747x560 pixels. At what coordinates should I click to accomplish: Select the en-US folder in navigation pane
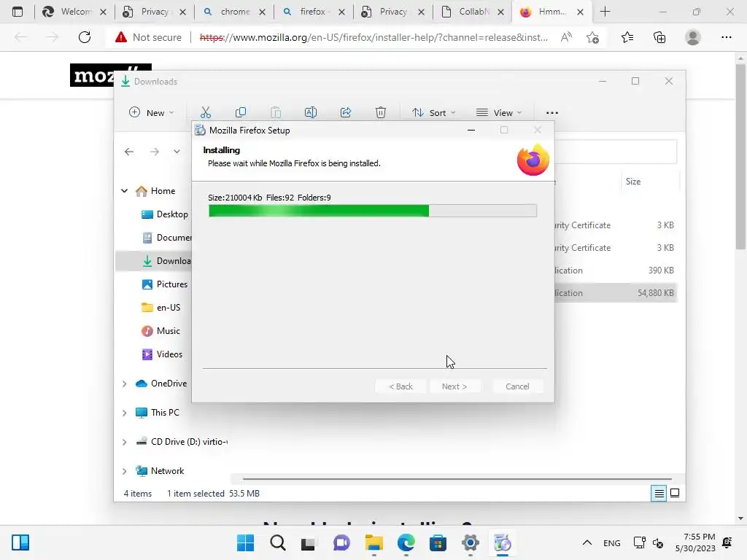161,308
